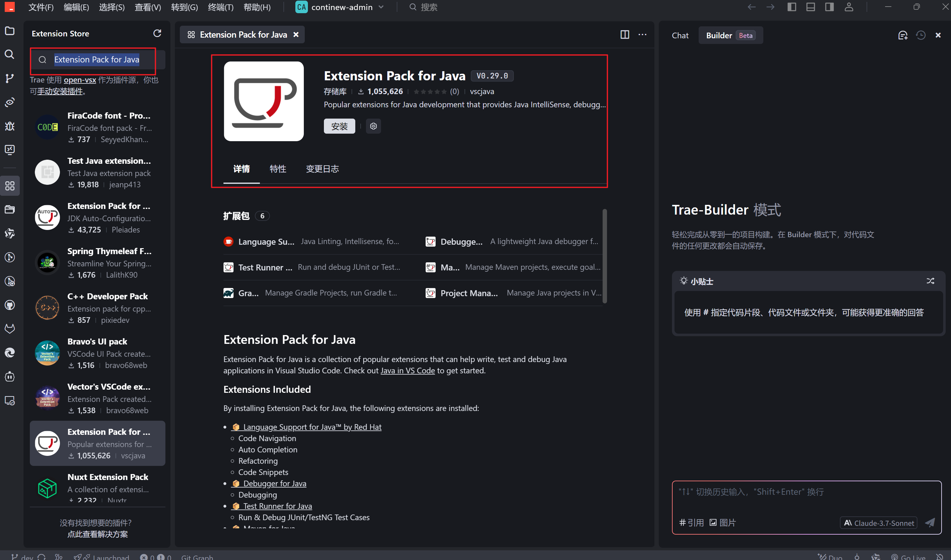Open the Search sidebar icon
Screen dimensions: 951x560
(x=9, y=54)
